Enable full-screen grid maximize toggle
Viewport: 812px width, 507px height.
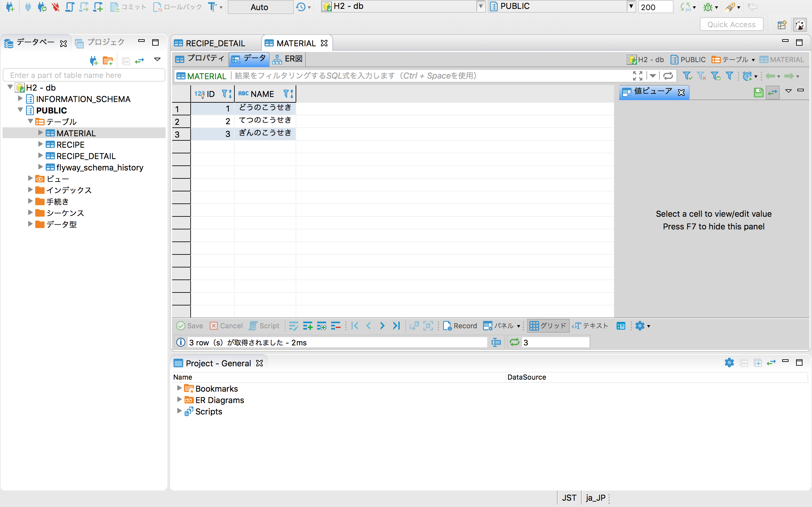[638, 76]
